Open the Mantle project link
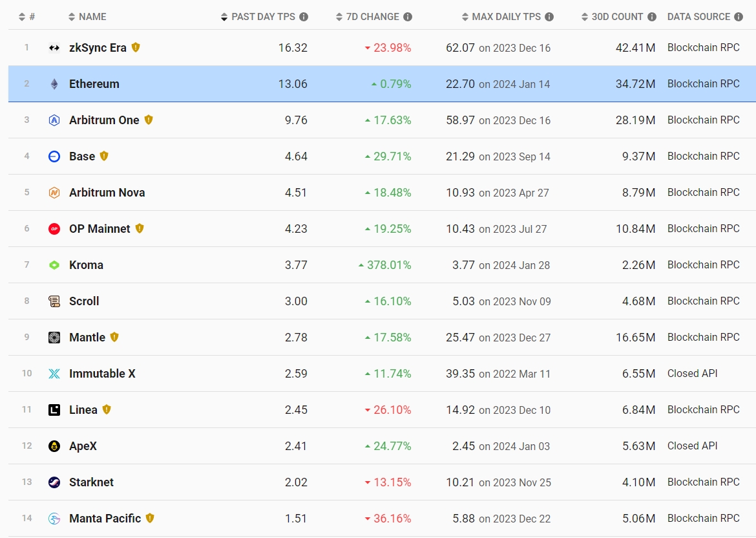 (87, 338)
